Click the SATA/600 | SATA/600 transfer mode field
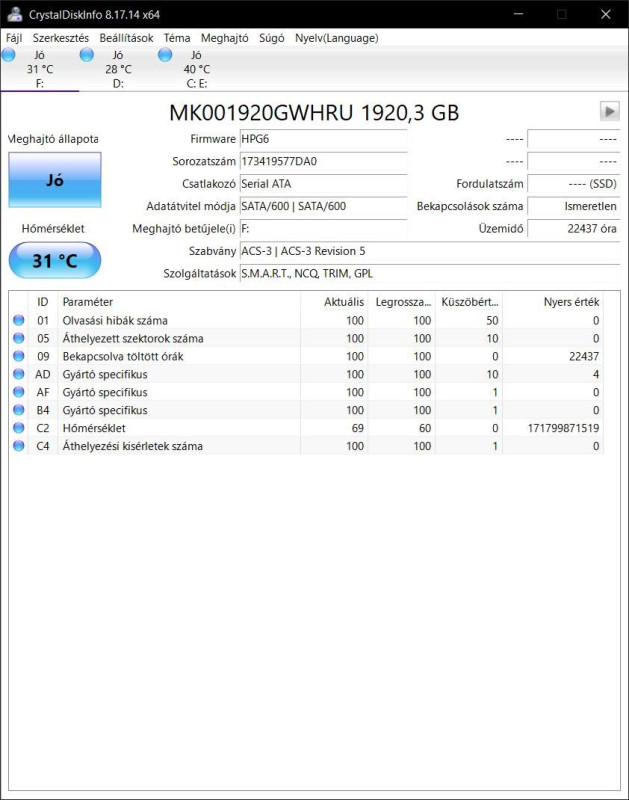This screenshot has height=800, width=629. [323, 206]
